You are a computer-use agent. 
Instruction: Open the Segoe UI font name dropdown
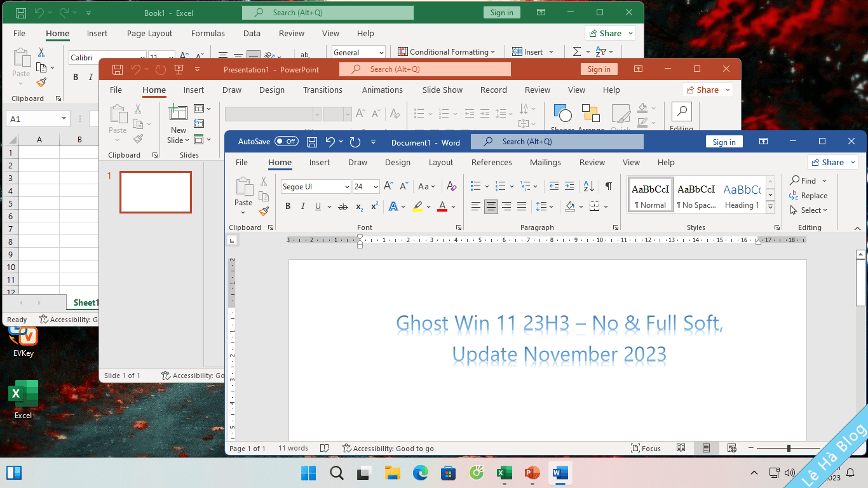[x=347, y=187]
